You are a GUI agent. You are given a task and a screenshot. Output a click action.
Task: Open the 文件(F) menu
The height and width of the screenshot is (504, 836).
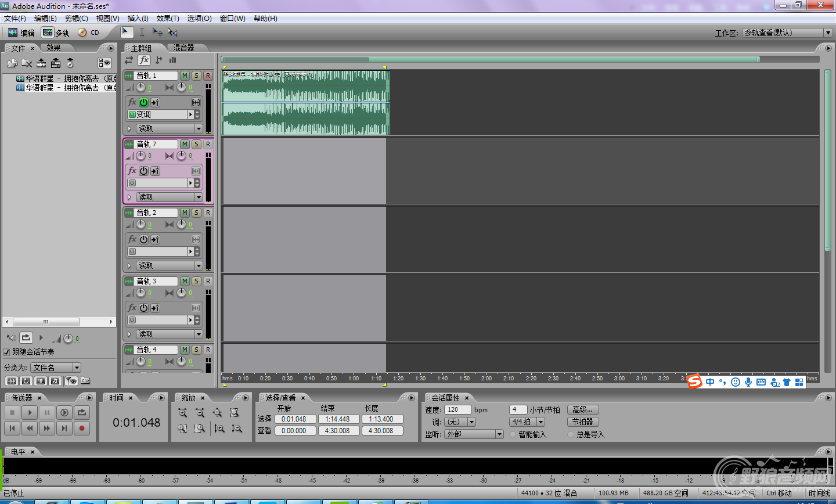tap(15, 19)
